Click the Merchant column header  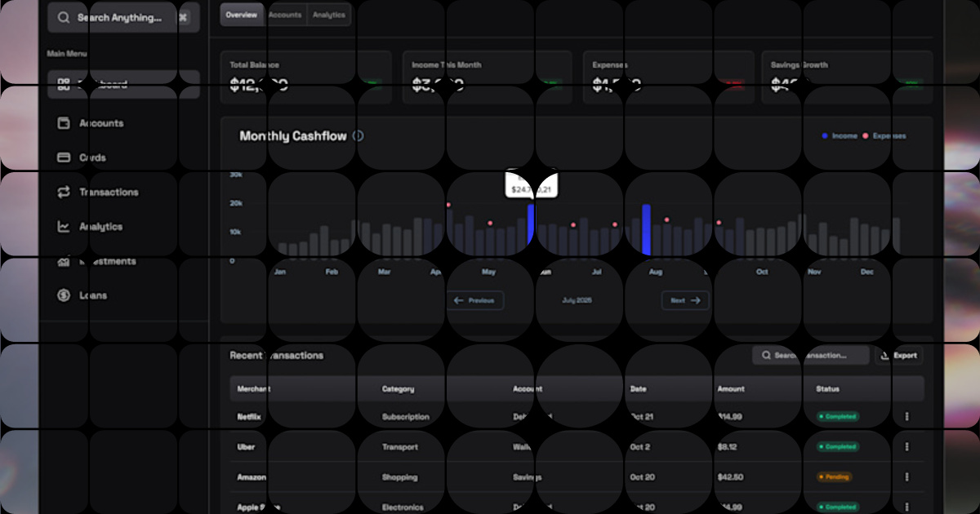pos(254,389)
